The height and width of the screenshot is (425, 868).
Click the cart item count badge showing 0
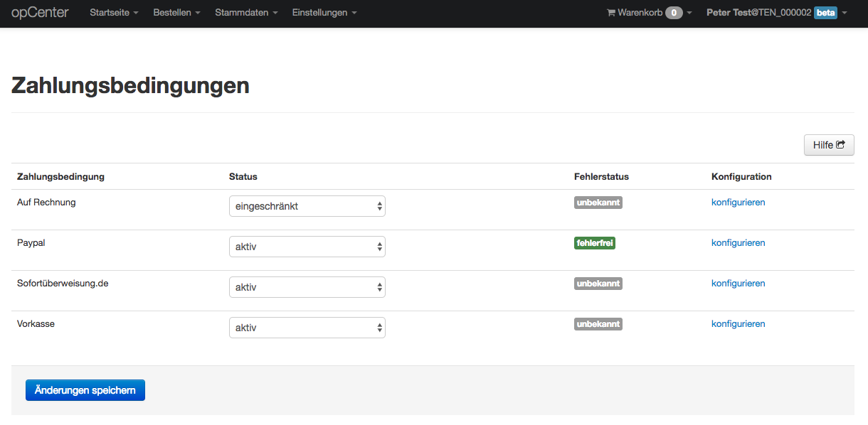pos(674,12)
